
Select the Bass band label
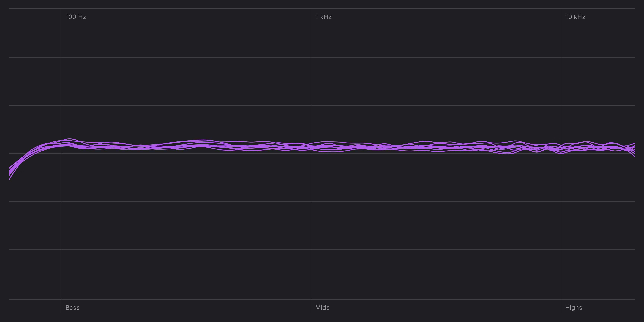[72, 307]
